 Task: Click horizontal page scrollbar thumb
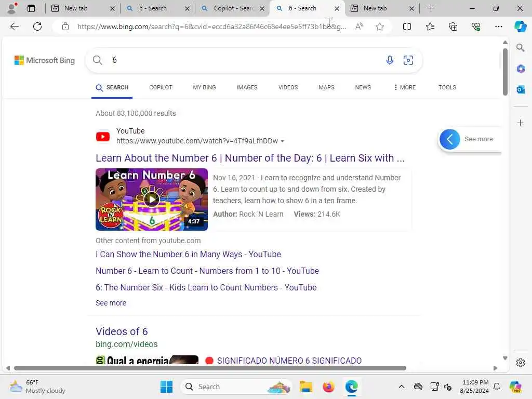tap(210, 368)
